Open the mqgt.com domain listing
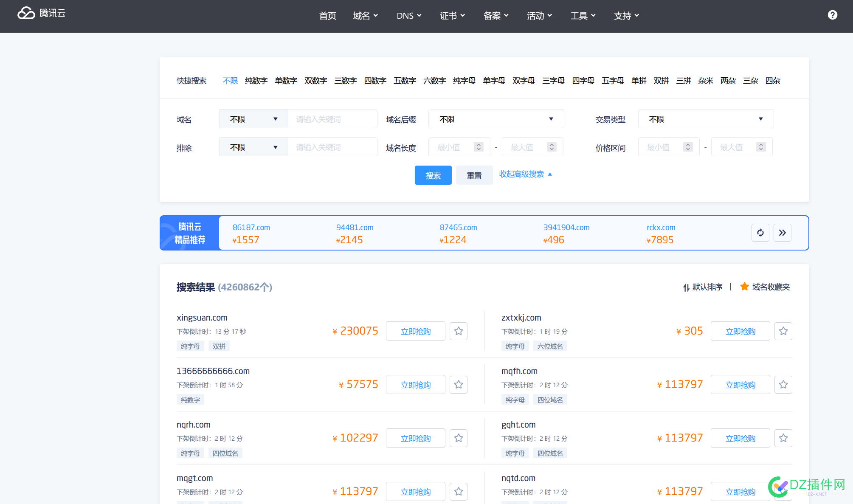Screen dimensions: 853x504 click(195, 478)
